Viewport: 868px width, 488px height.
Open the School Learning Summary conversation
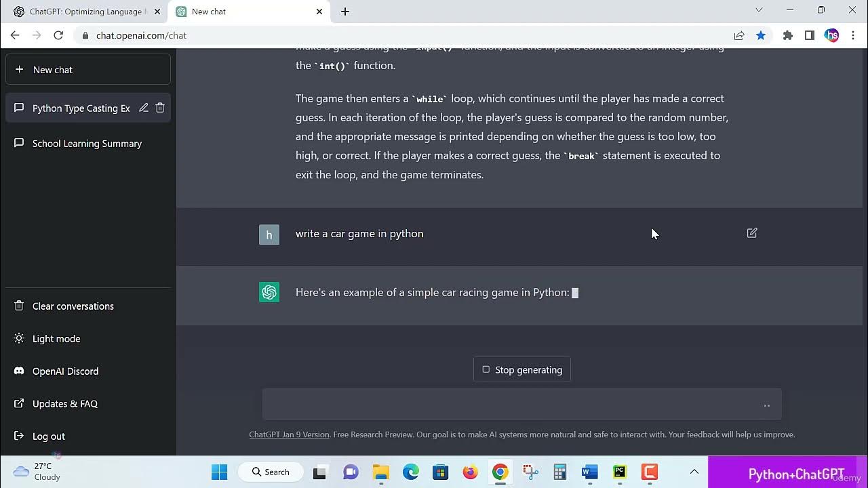point(88,143)
